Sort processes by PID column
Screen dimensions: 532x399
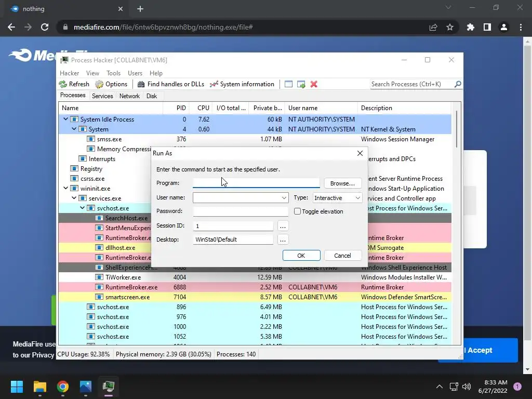pos(176,108)
